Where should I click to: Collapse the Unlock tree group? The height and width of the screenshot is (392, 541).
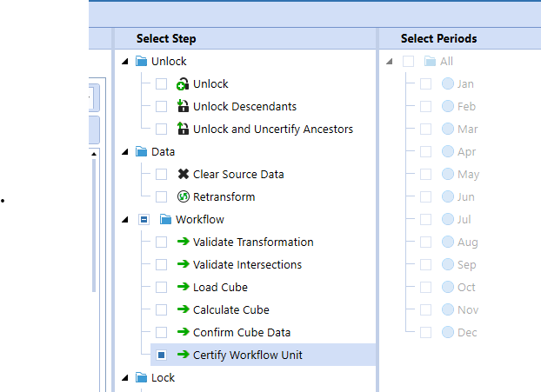point(126,62)
